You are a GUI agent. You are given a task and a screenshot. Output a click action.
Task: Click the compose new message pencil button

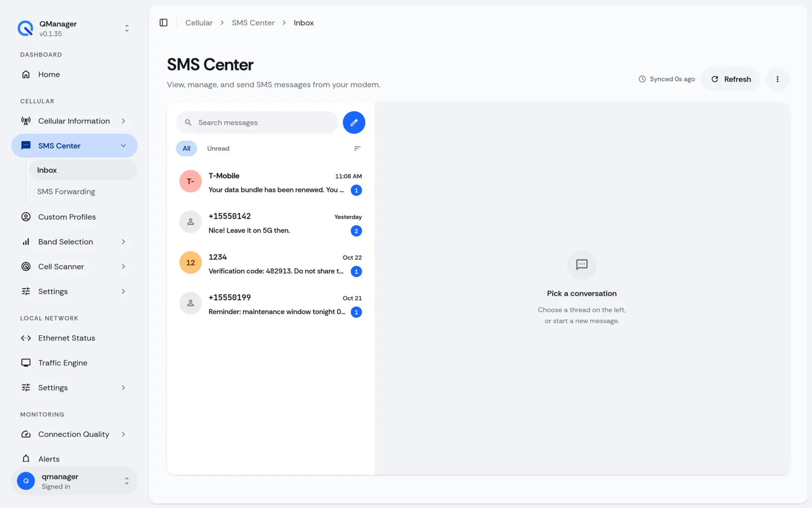354,122
